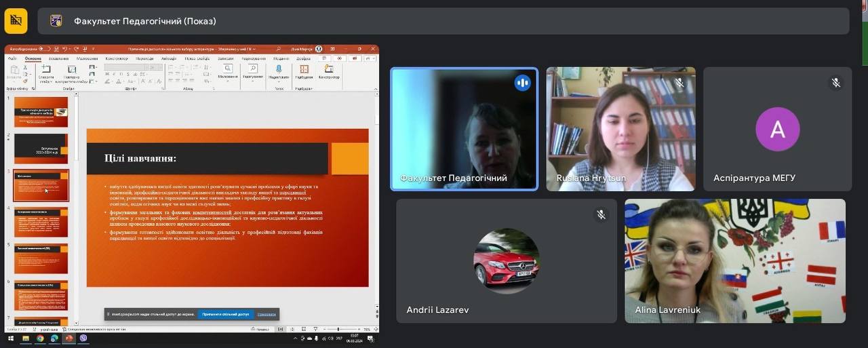
Task: Open the Надиктувати microphone dictate tool
Action: [x=279, y=69]
